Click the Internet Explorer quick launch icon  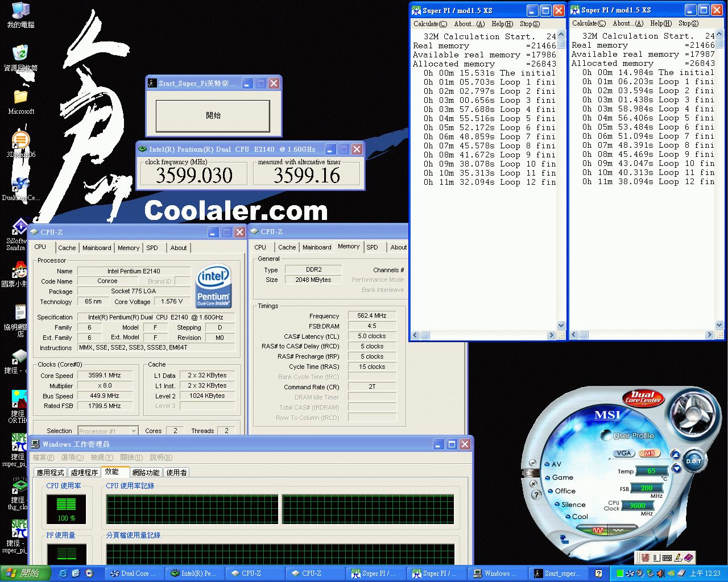click(63, 573)
